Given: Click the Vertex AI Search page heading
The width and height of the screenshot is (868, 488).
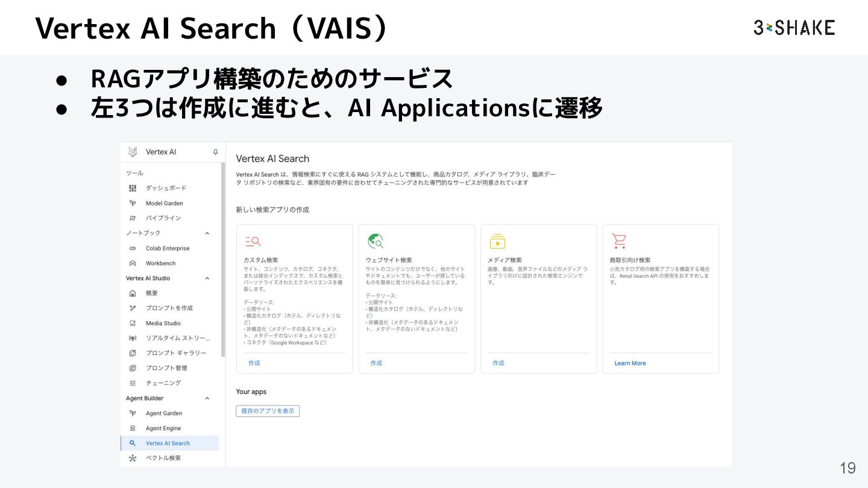Looking at the screenshot, I should [272, 159].
